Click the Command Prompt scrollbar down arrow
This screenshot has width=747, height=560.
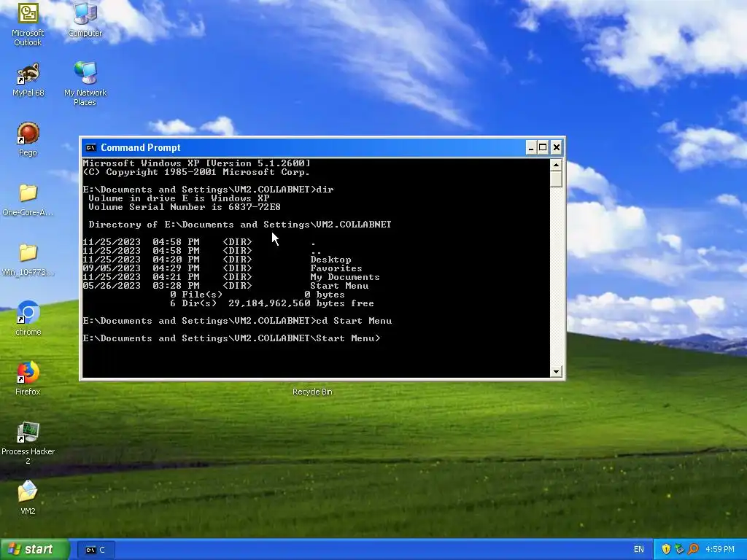click(x=556, y=371)
